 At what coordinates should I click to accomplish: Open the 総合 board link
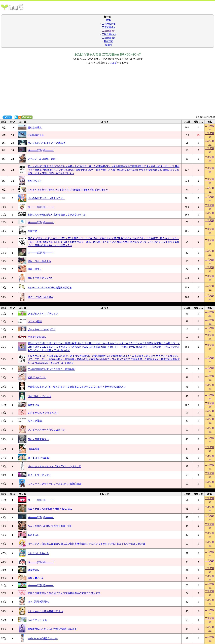coord(108,20)
